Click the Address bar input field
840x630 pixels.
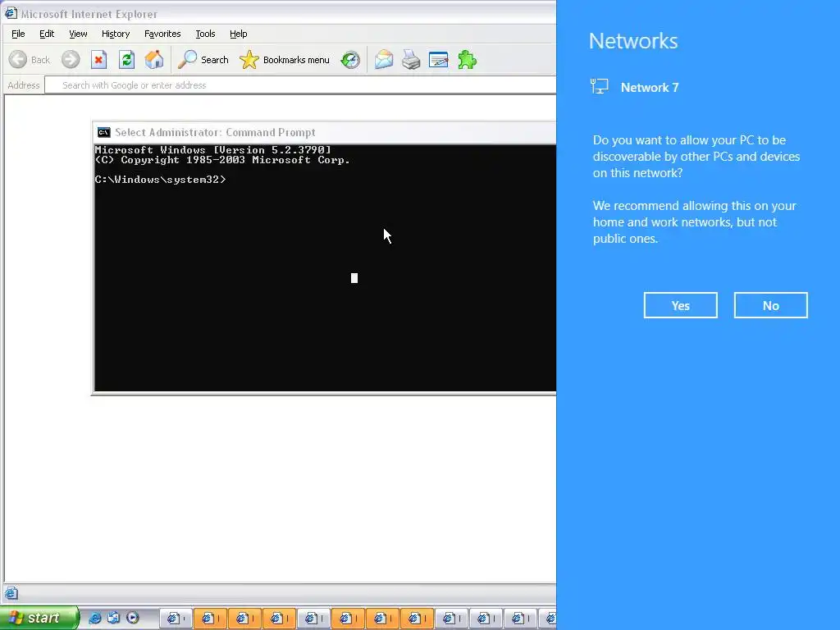(x=300, y=85)
